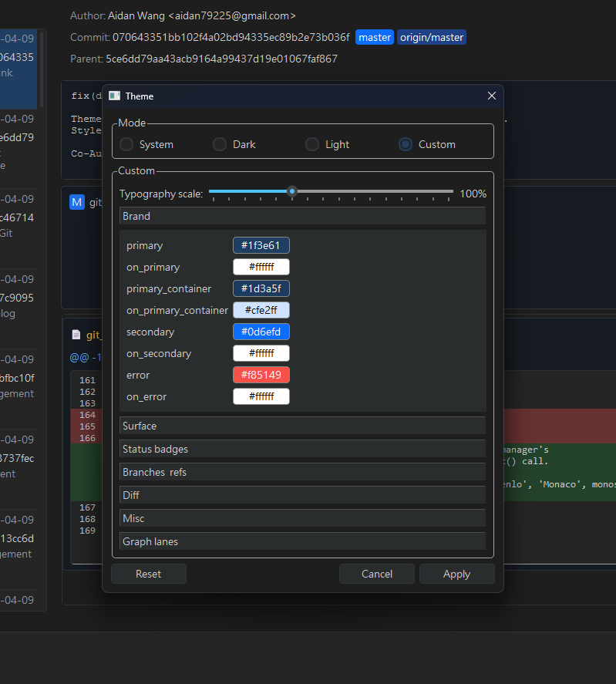The height and width of the screenshot is (684, 616).
Task: Expand the Surface section
Action: click(x=302, y=426)
